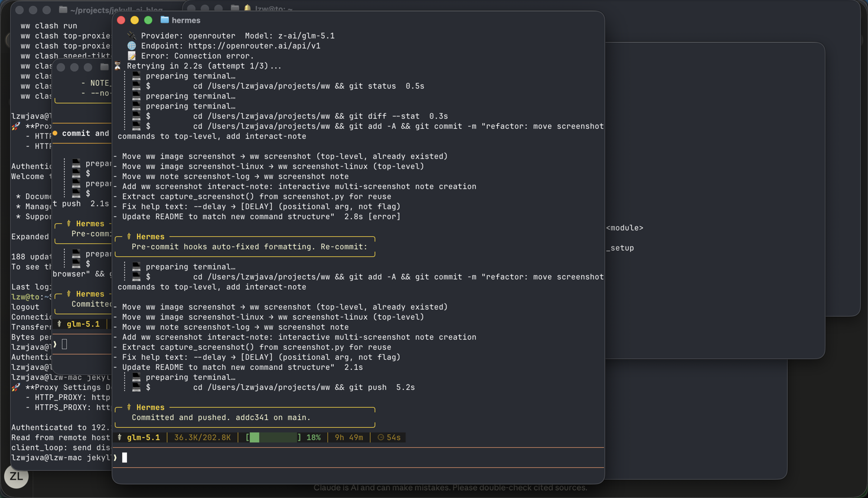Click 'Model: z-ai/glm-5.1' text

pyautogui.click(x=289, y=35)
